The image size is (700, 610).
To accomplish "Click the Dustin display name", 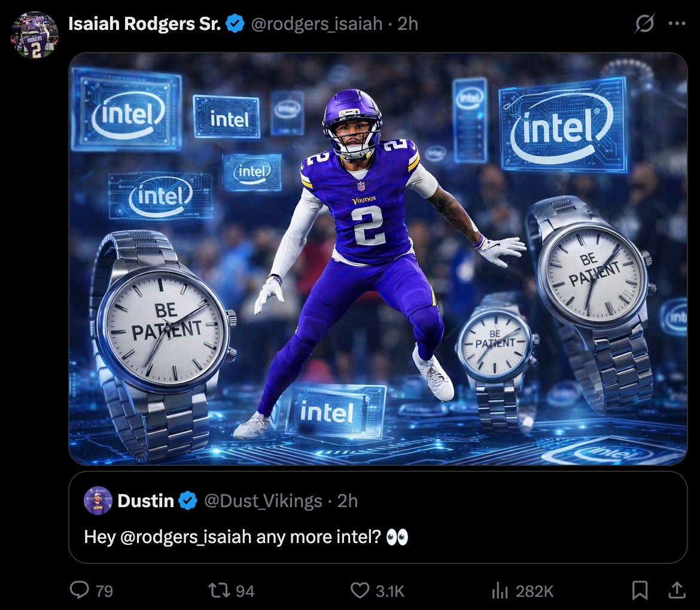I will click(x=145, y=501).
